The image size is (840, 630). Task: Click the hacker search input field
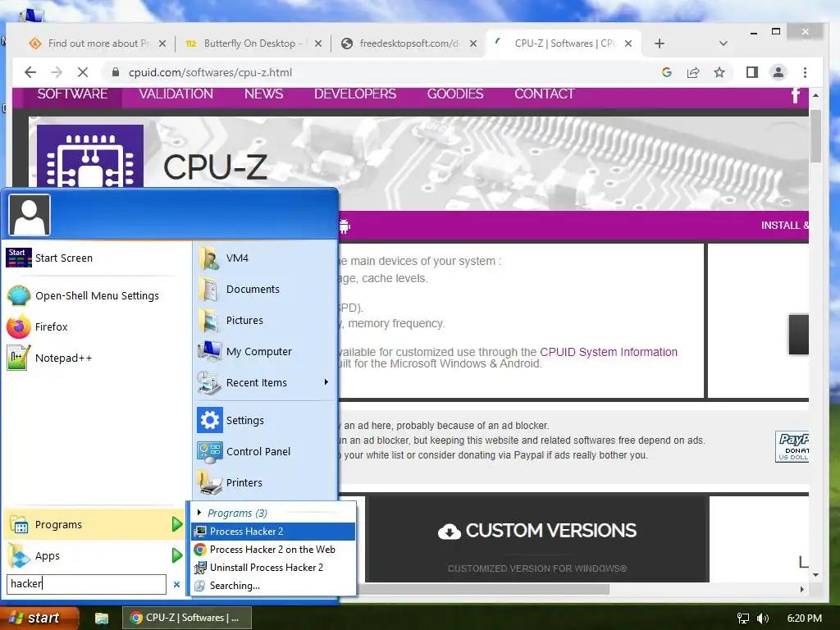[x=86, y=584]
